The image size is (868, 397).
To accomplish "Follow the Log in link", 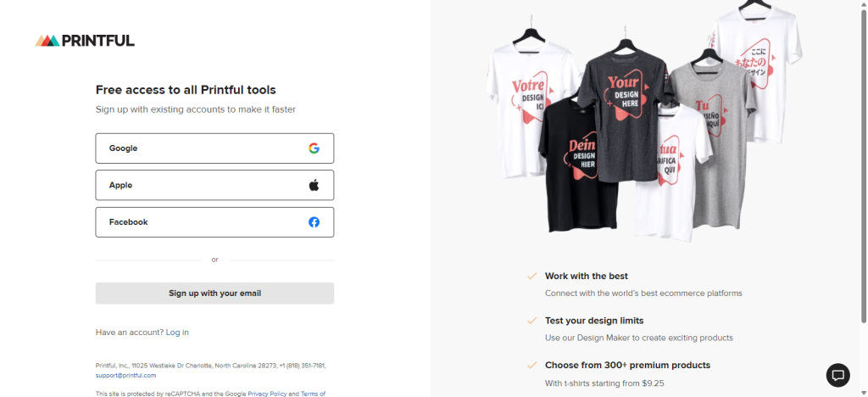I will tap(177, 333).
